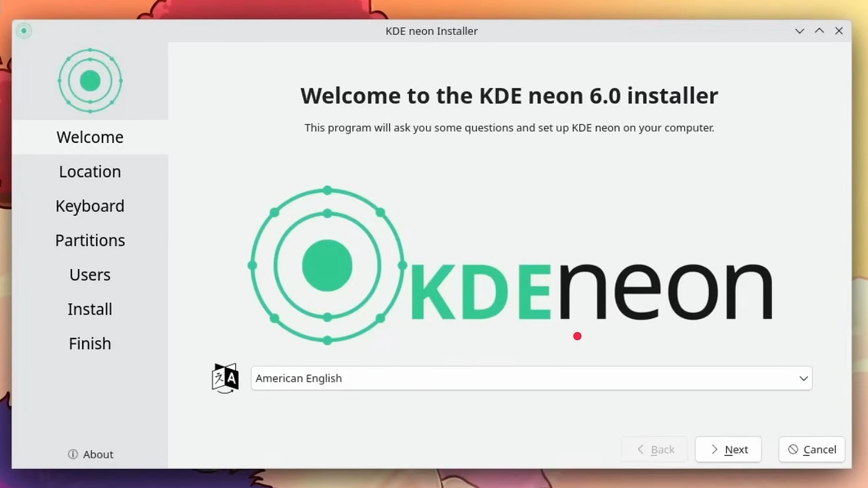This screenshot has height=488, width=868.
Task: Go to the Keyboard step
Action: [90, 206]
